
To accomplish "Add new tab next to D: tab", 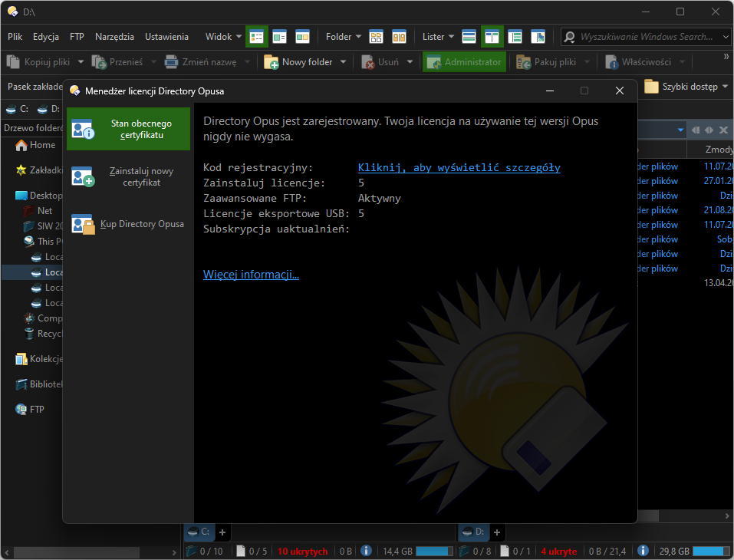I will (x=497, y=532).
